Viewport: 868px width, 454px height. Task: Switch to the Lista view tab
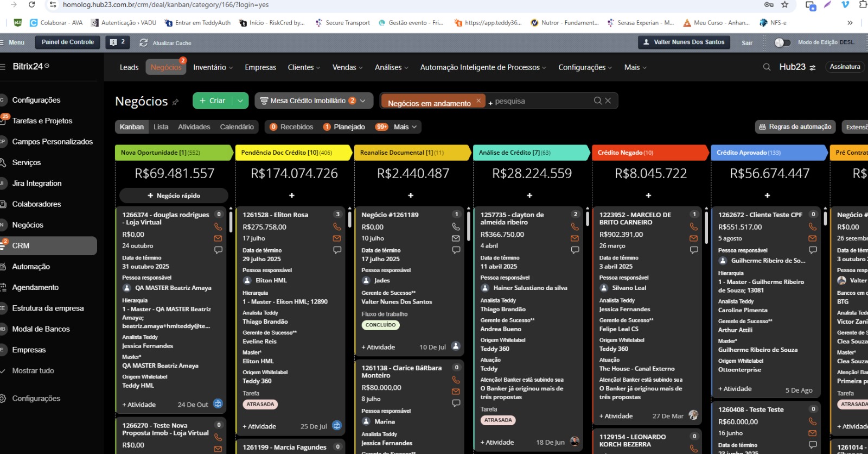pyautogui.click(x=161, y=127)
